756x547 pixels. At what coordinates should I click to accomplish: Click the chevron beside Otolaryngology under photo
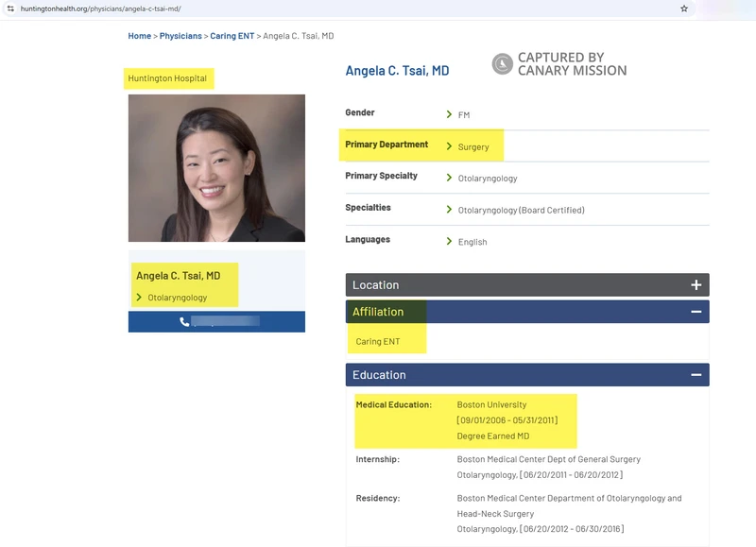[139, 298]
